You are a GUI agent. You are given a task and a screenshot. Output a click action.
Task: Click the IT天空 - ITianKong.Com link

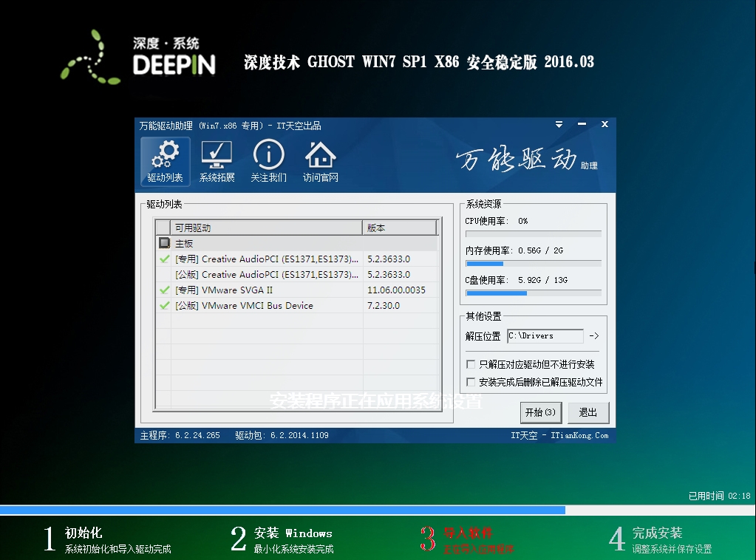559,435
